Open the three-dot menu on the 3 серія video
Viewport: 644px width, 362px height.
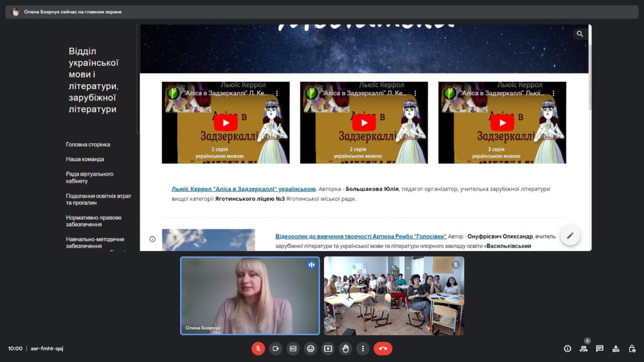tap(553, 94)
